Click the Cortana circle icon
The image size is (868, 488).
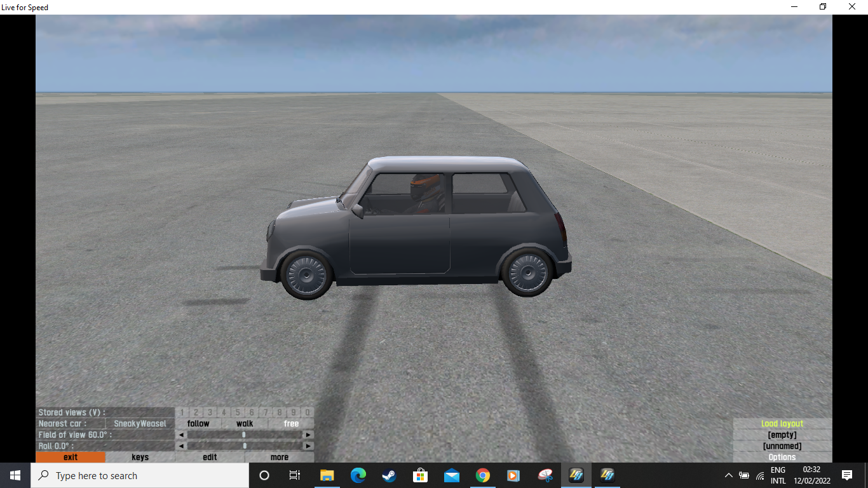pos(264,475)
